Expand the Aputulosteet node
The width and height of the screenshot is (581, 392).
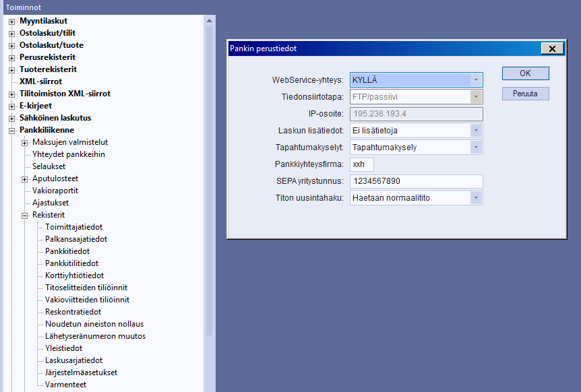pyautogui.click(x=24, y=178)
